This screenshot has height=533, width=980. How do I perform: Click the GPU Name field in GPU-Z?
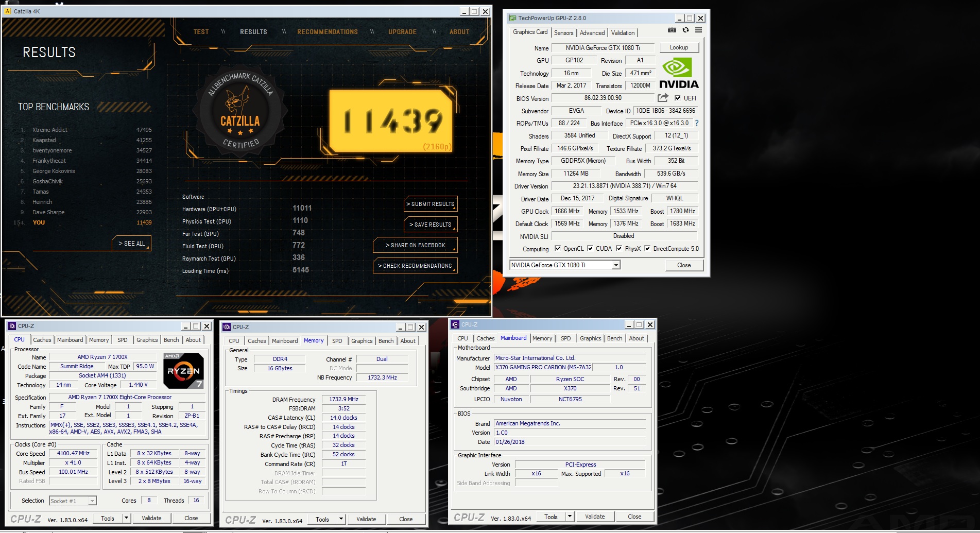click(603, 48)
